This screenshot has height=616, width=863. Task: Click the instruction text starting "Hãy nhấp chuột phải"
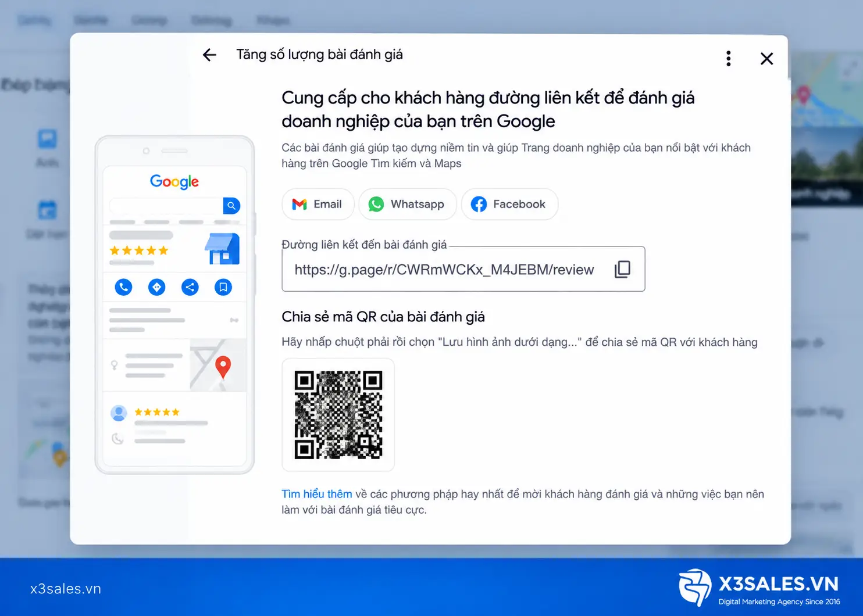519,342
